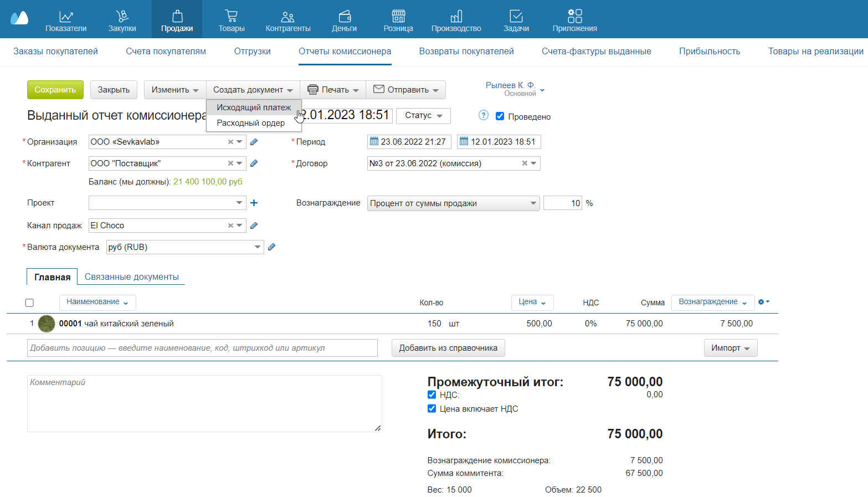
Task: Go to the Розница retail section
Action: coord(398,21)
